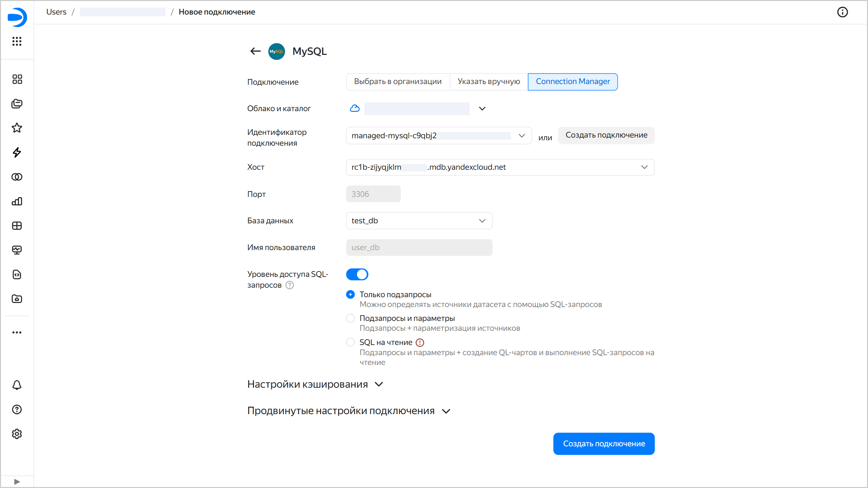Toggle the SQL query access level switch
The width and height of the screenshot is (868, 488).
click(x=357, y=274)
